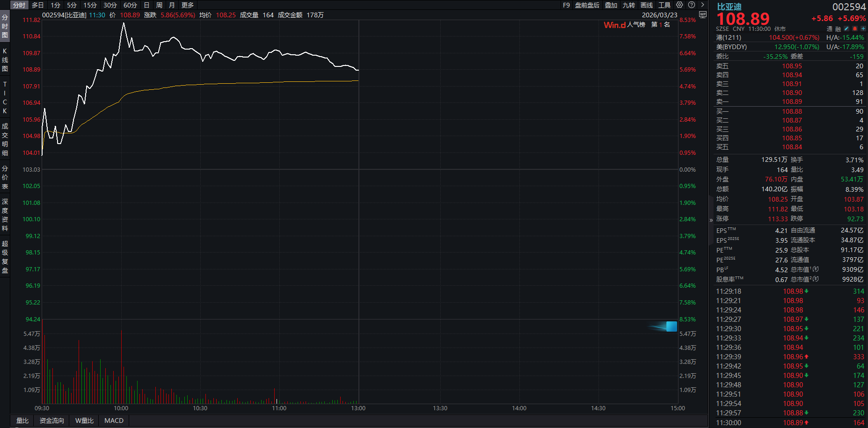Open chart settings gear icon
868x428 pixels.
tap(679, 5)
